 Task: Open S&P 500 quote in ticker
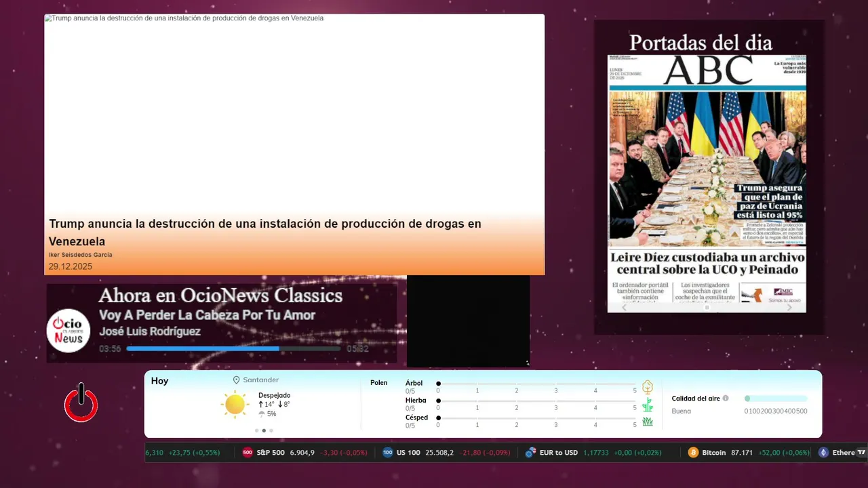304,452
